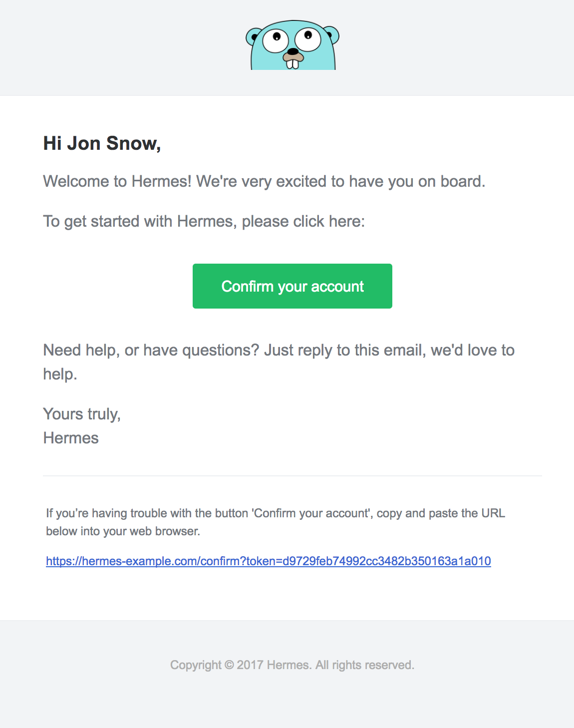Click the copyright © symbol in footer
The image size is (574, 728).
(x=229, y=665)
